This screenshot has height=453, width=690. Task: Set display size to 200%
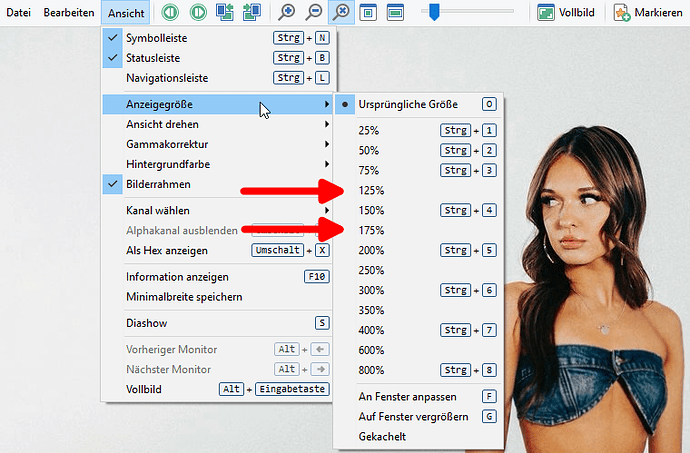pyautogui.click(x=418, y=250)
